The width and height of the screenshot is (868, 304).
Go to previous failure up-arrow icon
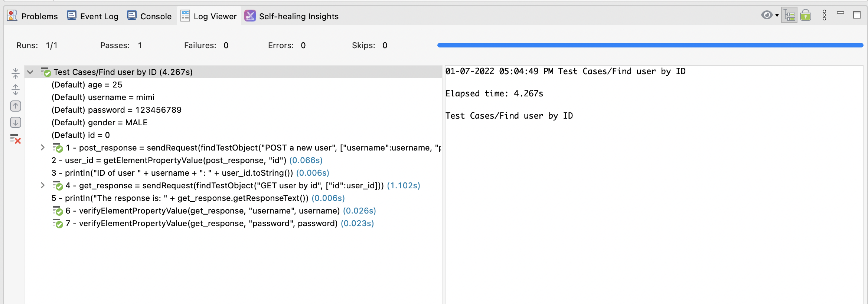coord(16,106)
